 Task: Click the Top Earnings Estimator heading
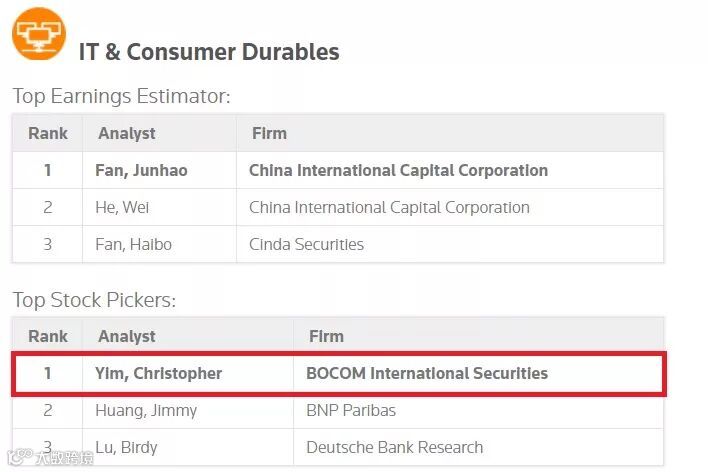pos(121,96)
